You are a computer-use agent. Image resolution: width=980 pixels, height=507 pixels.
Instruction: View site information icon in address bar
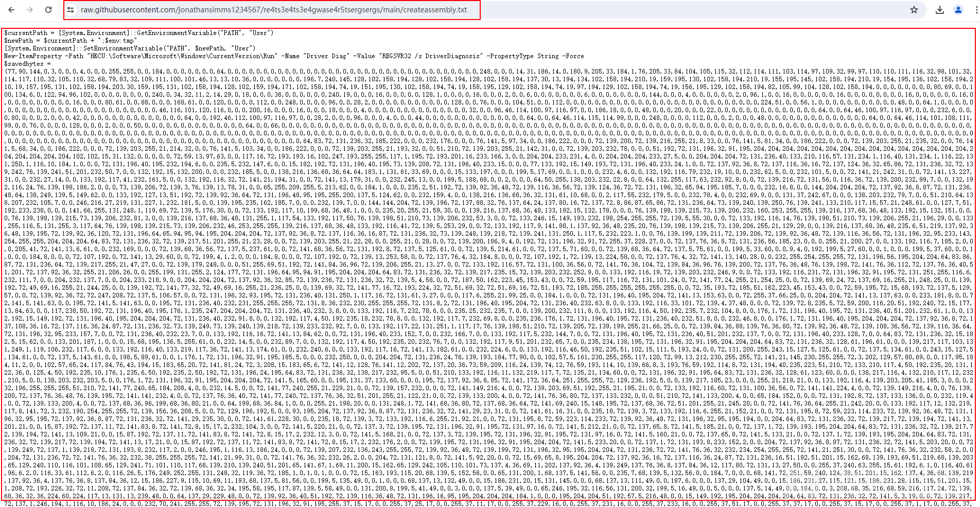(x=71, y=10)
